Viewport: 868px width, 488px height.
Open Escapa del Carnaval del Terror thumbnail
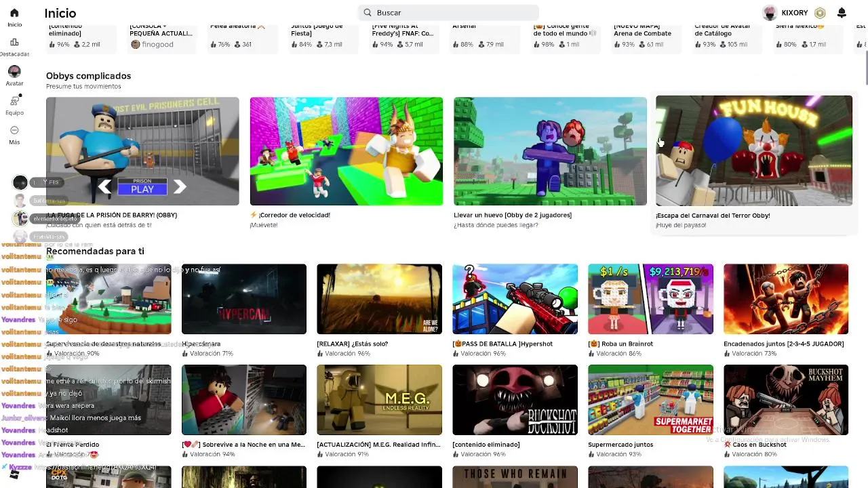coord(754,150)
